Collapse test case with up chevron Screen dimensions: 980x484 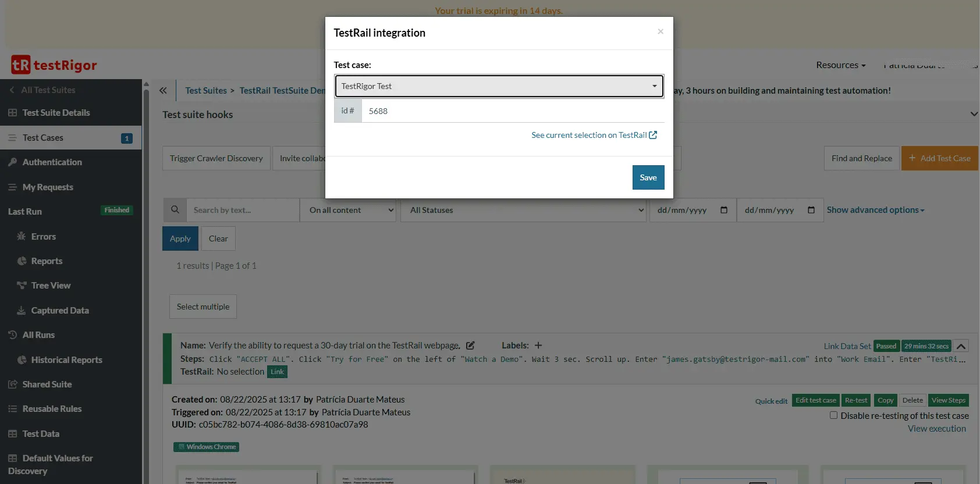click(x=961, y=346)
